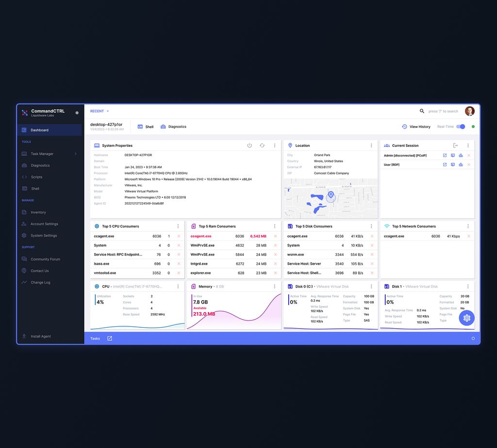Click the refresh icon in System Properties
Image resolution: width=497 pixels, height=448 pixels.
point(262,145)
